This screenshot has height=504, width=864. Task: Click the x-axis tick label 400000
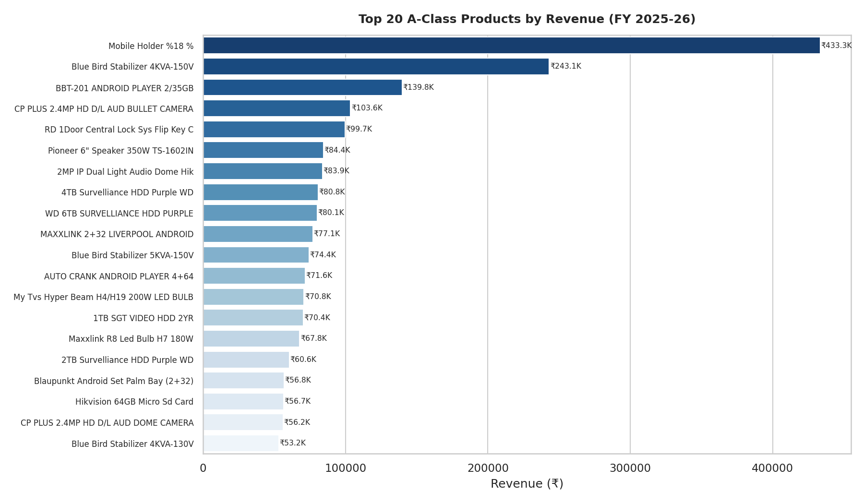click(772, 468)
